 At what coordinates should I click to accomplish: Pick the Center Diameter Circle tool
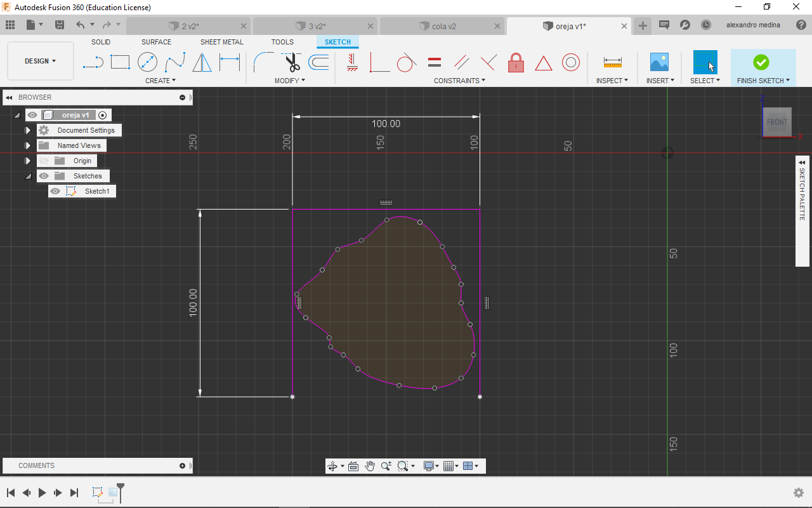[147, 62]
